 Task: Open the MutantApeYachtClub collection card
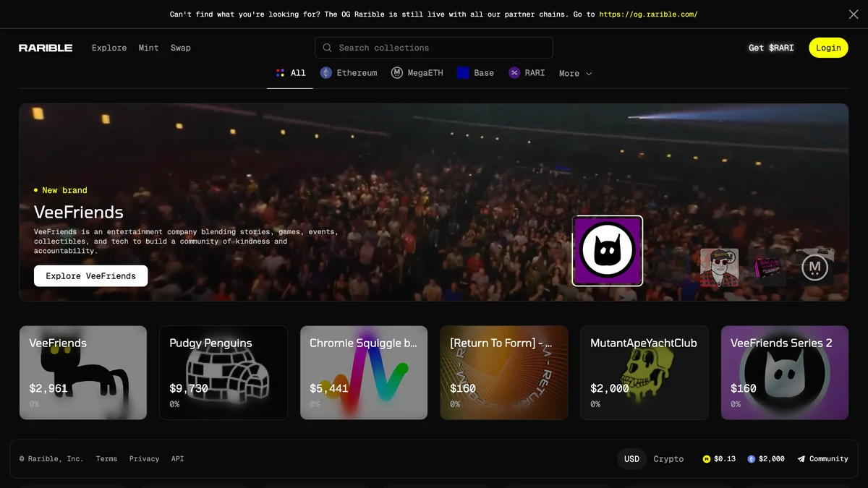point(644,372)
